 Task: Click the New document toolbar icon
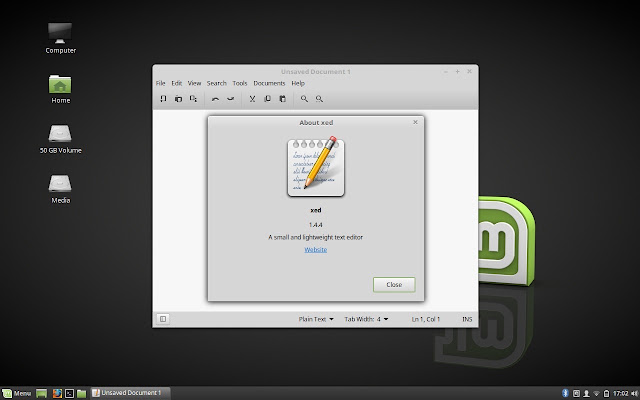pyautogui.click(x=163, y=98)
